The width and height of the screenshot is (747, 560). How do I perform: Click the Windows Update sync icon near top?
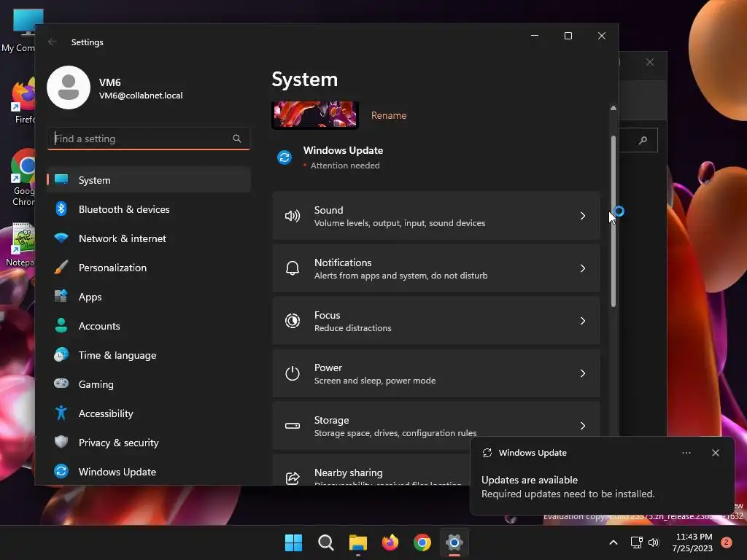point(285,157)
